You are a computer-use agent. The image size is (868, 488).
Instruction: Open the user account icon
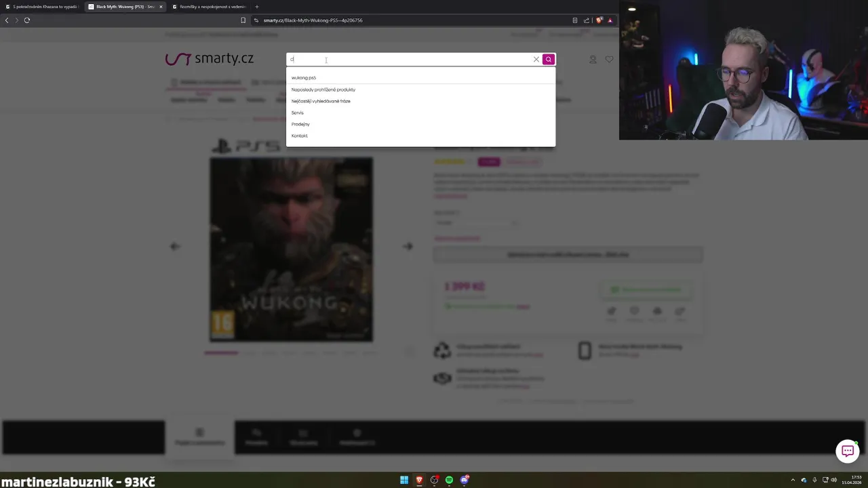593,60
